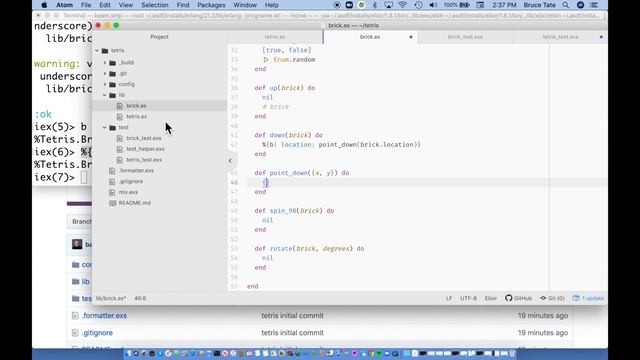Expand the .git folder
640x360 pixels.
click(x=105, y=73)
